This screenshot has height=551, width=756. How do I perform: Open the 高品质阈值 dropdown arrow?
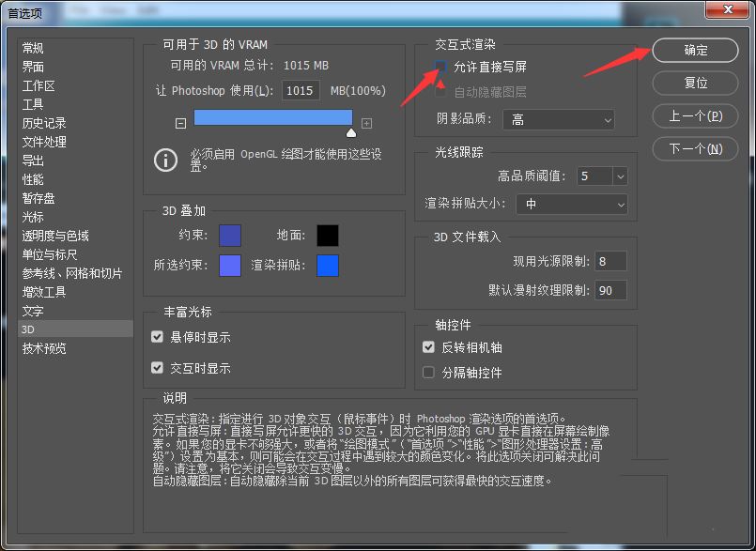click(x=621, y=176)
